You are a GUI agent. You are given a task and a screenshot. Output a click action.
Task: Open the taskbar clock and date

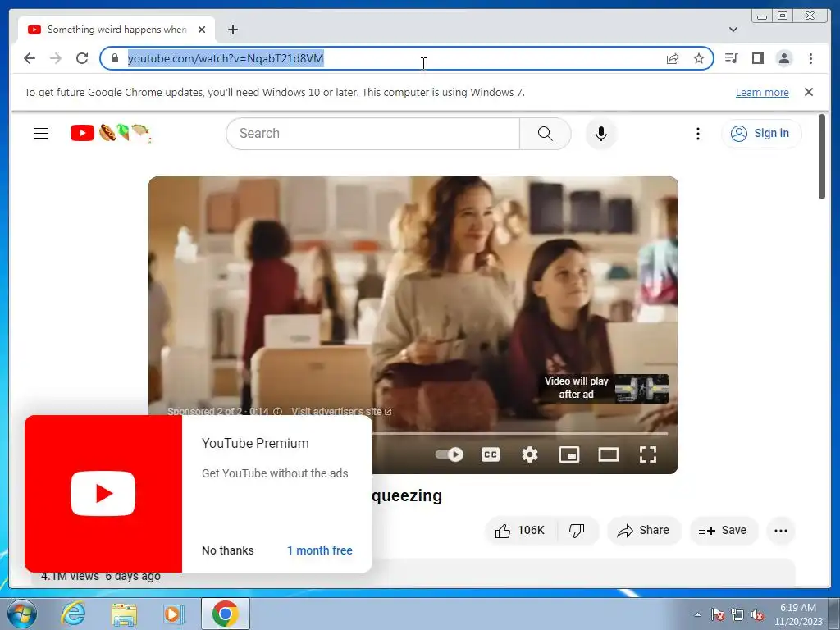coord(797,614)
